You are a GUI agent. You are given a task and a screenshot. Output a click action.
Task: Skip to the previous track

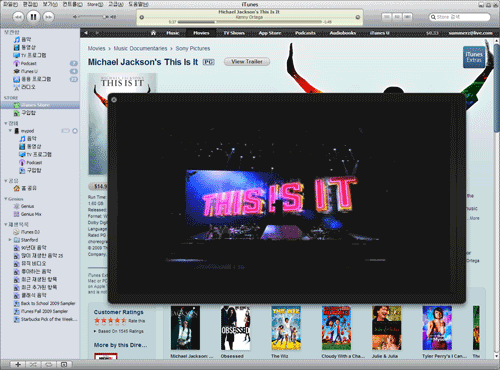click(x=18, y=17)
